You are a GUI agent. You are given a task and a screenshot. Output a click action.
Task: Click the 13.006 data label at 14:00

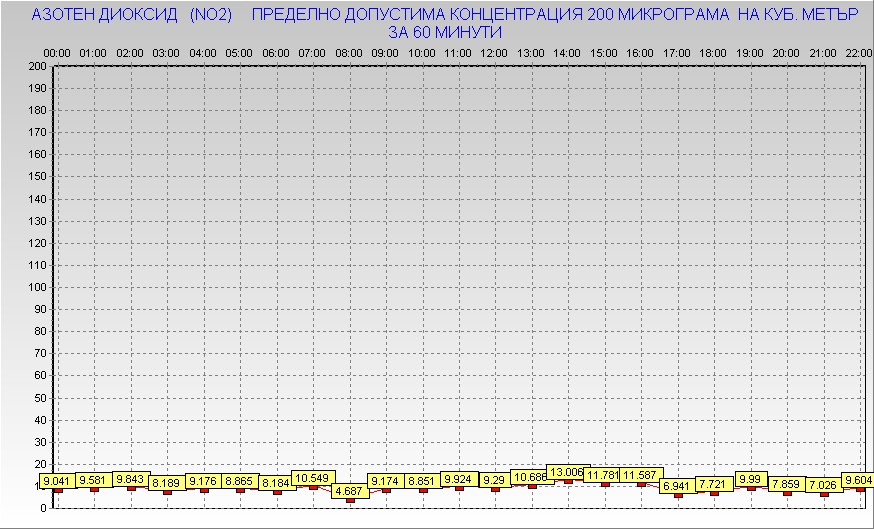566,472
